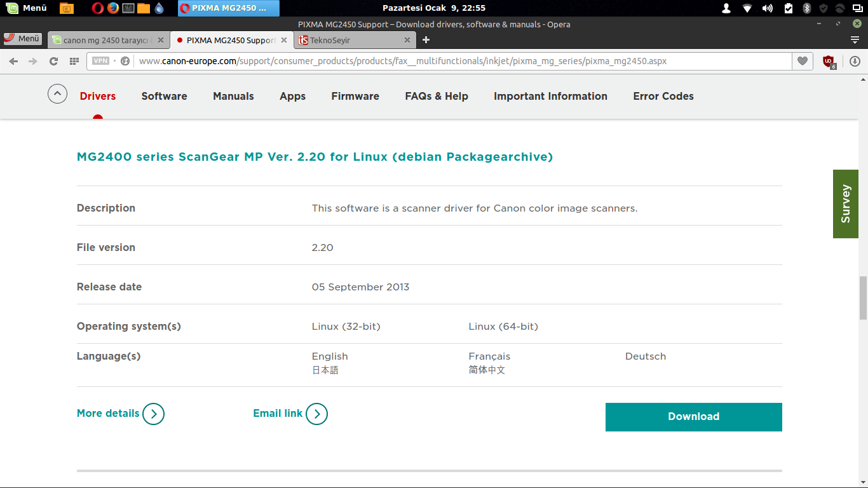This screenshot has height=488, width=868.
Task: Reload the current page
Action: (53, 62)
